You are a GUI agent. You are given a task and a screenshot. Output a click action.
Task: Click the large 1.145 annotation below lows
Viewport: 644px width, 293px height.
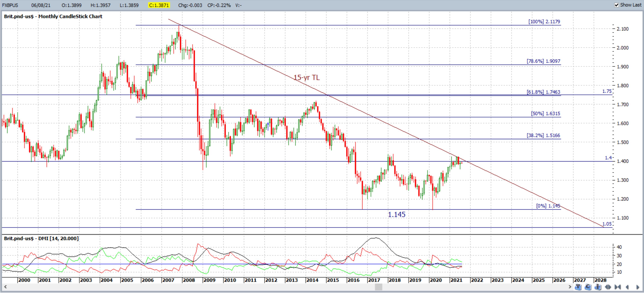tap(397, 215)
